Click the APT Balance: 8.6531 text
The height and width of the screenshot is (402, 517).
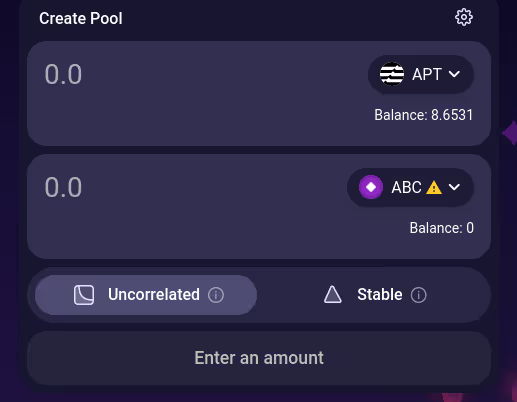point(423,115)
